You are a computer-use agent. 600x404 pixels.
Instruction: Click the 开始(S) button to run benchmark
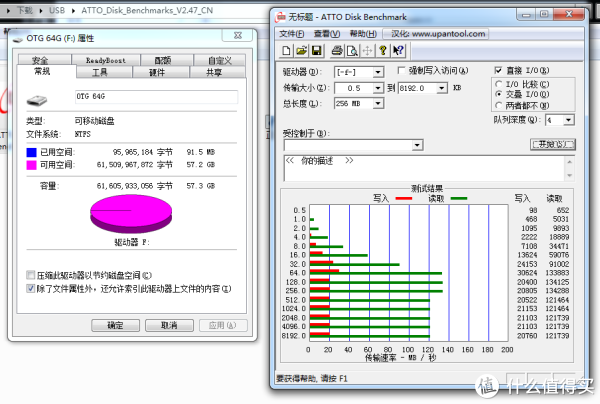tap(553, 144)
